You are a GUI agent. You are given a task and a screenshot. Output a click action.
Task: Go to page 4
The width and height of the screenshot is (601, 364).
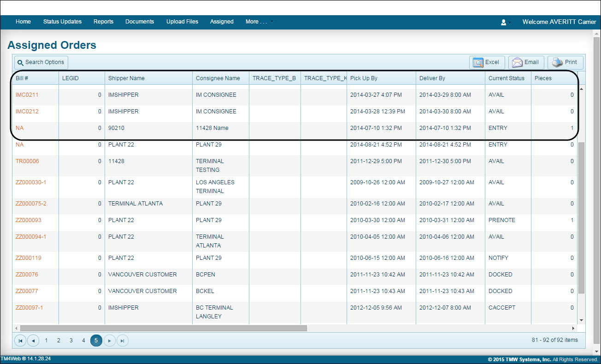tap(83, 341)
